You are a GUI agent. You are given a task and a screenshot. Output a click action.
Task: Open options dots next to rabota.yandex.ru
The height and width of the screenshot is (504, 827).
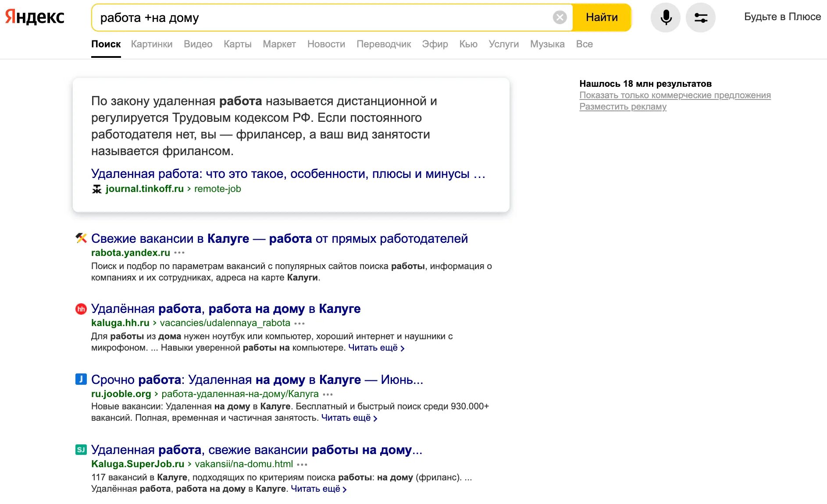point(179,253)
